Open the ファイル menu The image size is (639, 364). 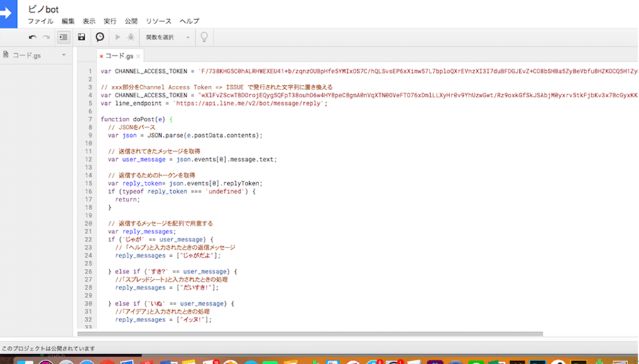[40, 21]
